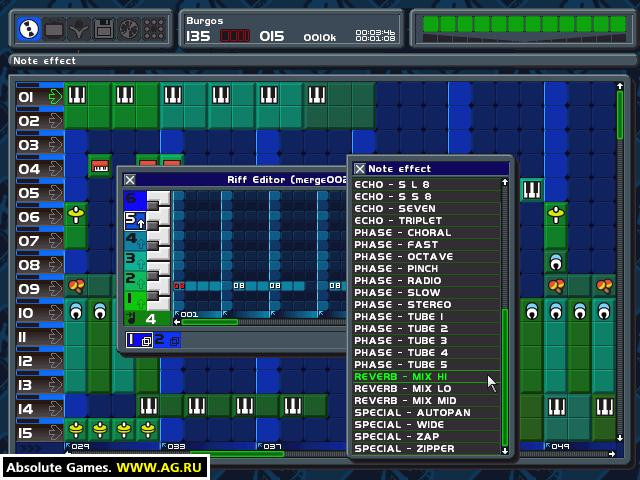Screen dimensions: 640x480
Task: Click the scroll-left arrow in the Riff Editor
Action: [177, 322]
